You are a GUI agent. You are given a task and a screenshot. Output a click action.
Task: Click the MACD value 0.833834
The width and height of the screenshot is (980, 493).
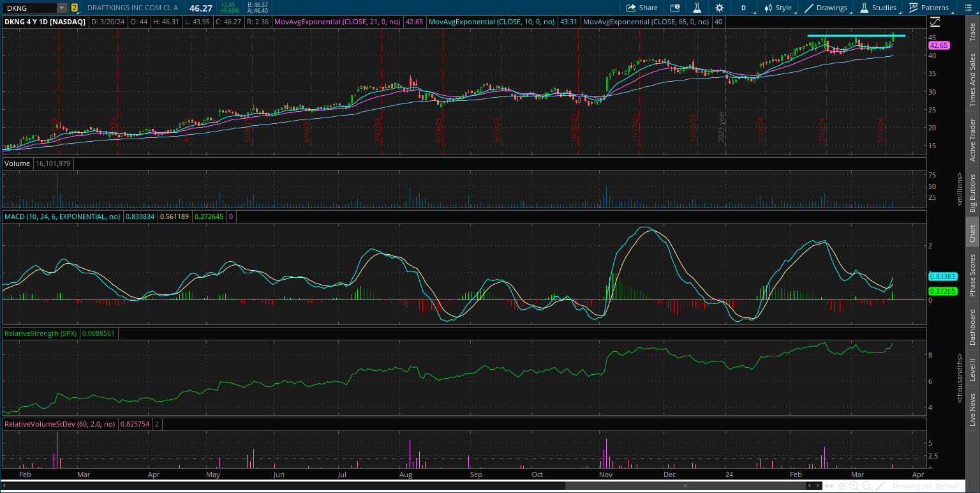tap(139, 216)
